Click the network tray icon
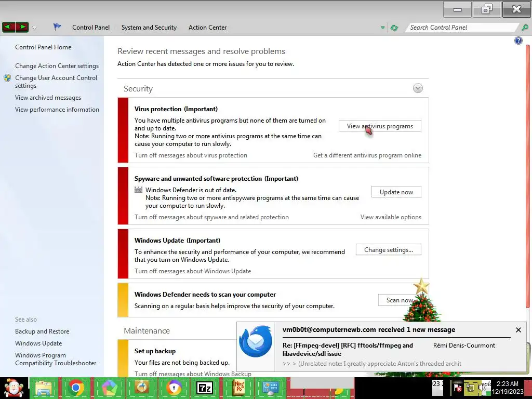This screenshot has height=399, width=532. (470, 388)
